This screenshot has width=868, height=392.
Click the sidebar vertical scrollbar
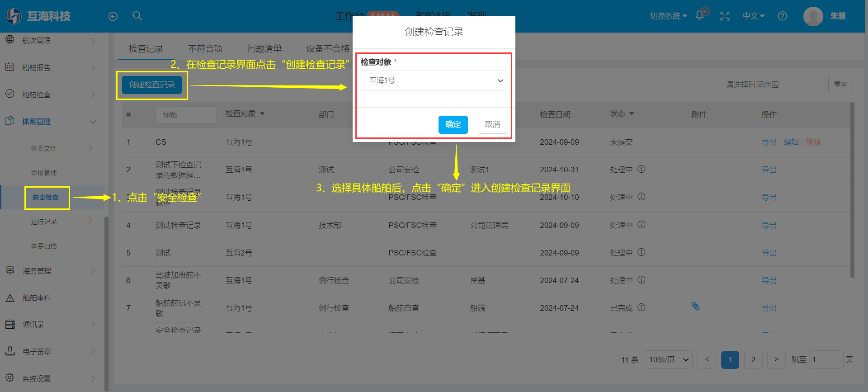point(106,303)
